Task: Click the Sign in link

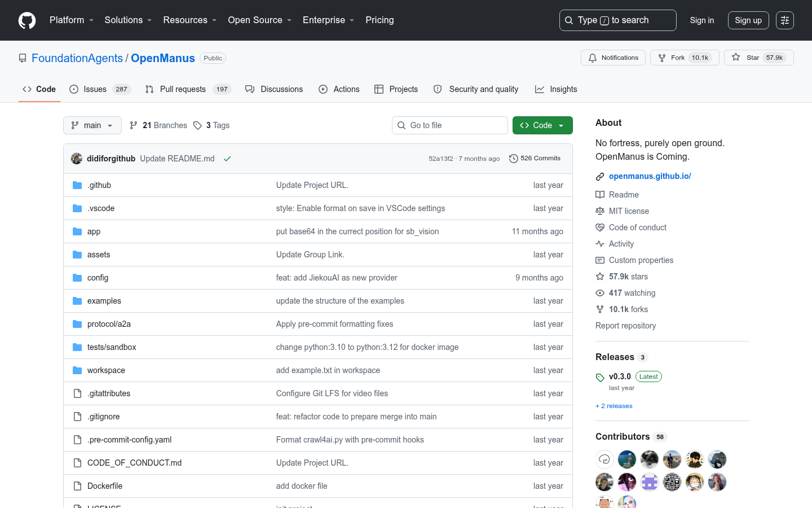Action: coord(702,20)
